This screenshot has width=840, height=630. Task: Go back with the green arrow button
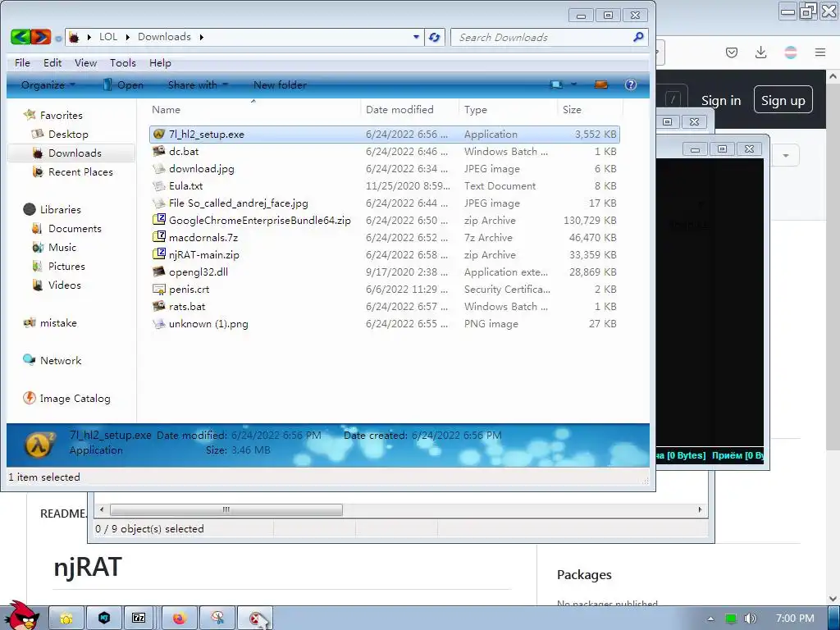coord(21,37)
